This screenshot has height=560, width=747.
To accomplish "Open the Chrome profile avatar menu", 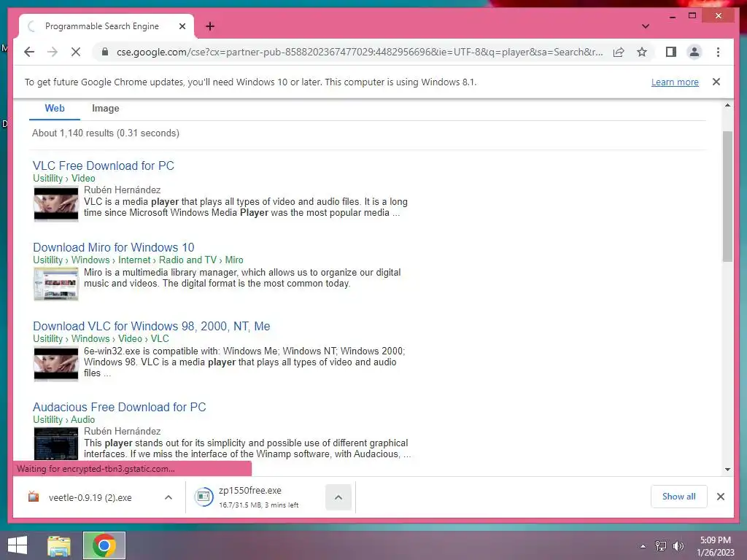I will coord(694,52).
